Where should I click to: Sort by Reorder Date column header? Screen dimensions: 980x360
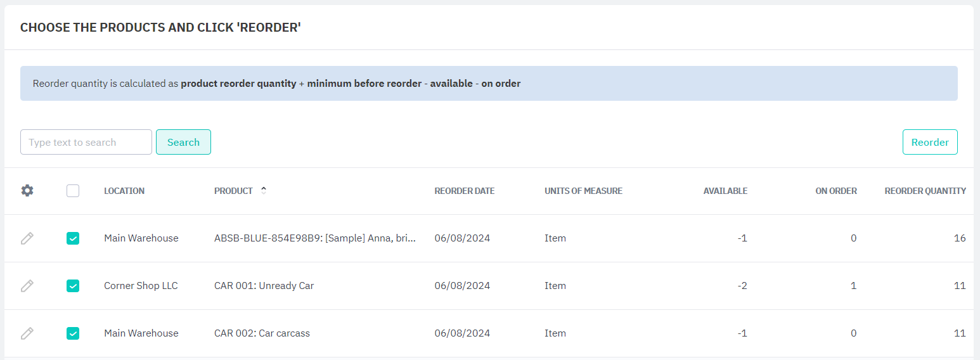pyautogui.click(x=464, y=191)
